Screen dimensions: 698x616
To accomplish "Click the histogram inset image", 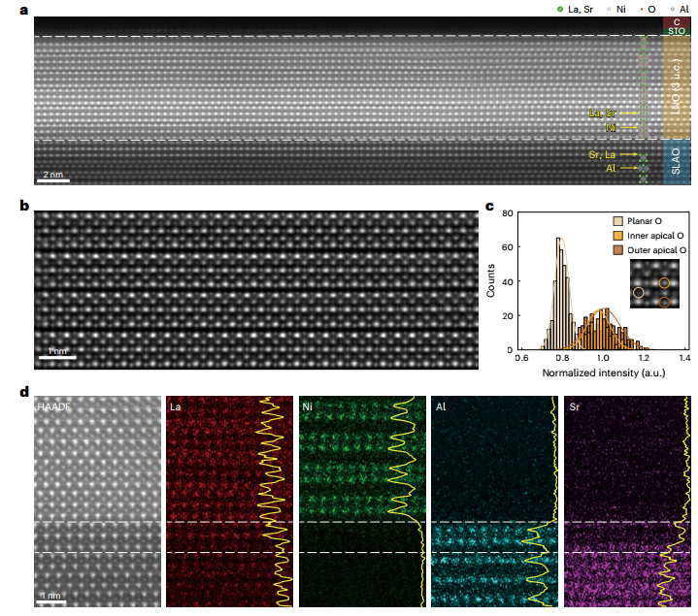I will tap(655, 284).
